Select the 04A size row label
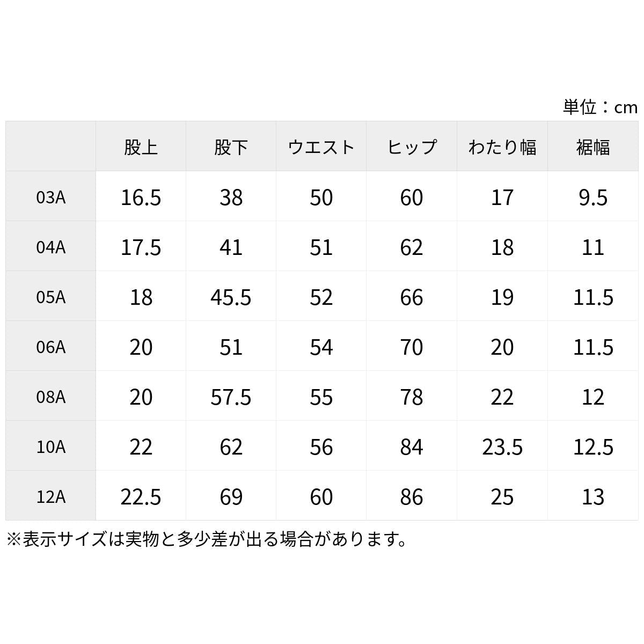 (51, 247)
